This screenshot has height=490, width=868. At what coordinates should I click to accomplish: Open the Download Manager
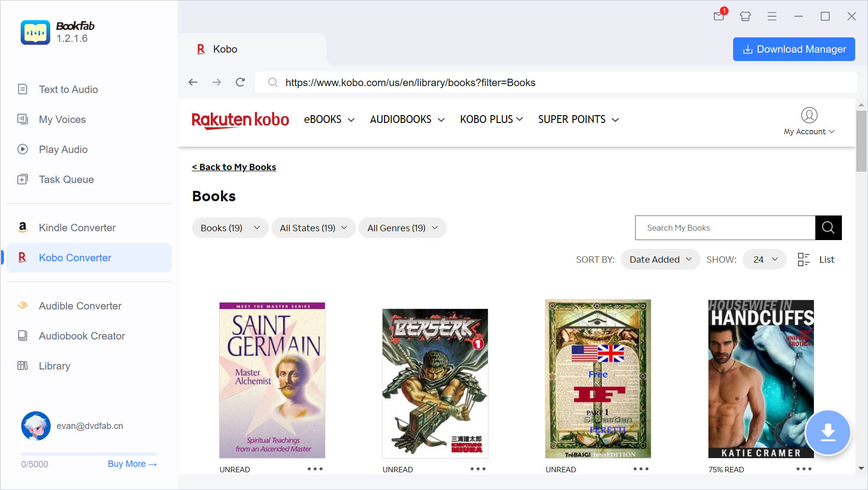tap(794, 49)
